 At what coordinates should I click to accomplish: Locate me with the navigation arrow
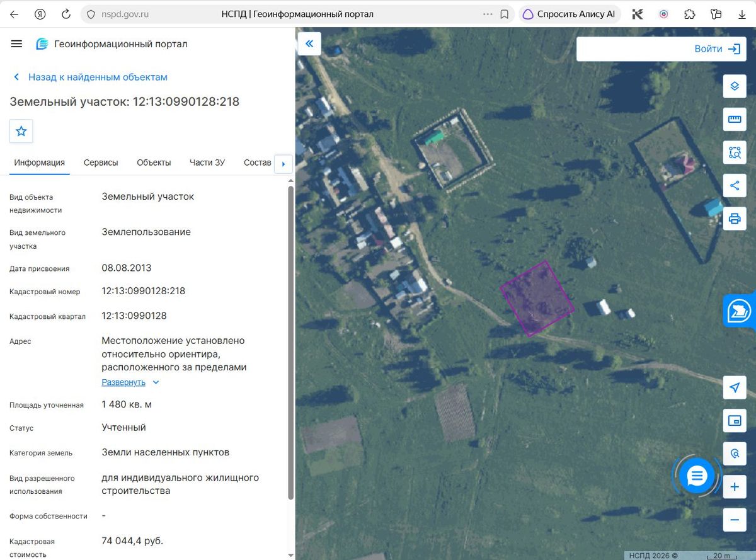tap(735, 387)
